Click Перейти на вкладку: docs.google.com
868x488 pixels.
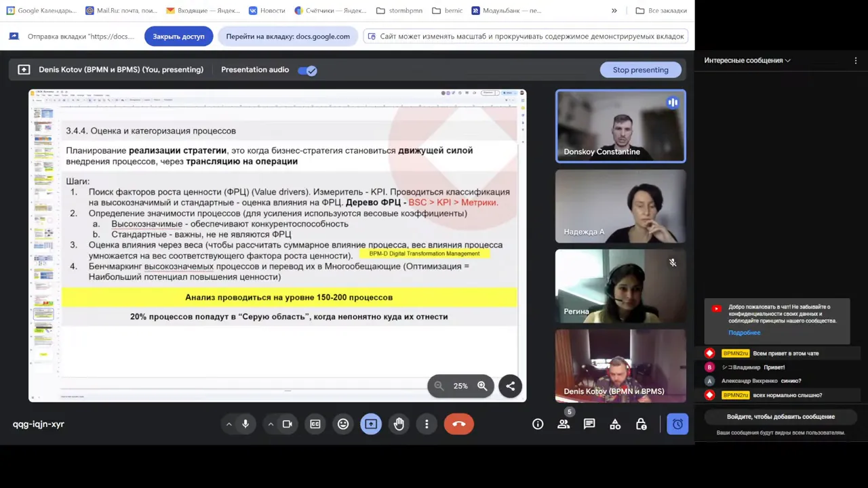pyautogui.click(x=288, y=37)
